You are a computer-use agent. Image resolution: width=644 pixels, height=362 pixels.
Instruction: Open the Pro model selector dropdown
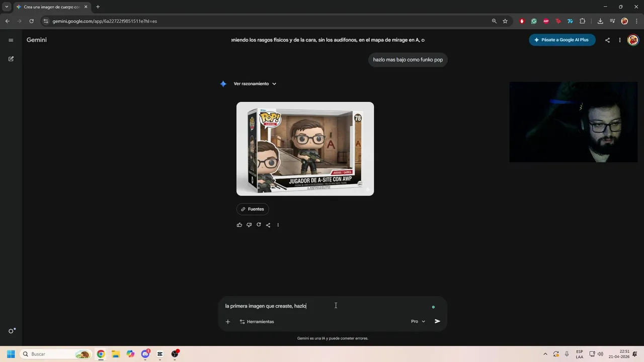418,321
